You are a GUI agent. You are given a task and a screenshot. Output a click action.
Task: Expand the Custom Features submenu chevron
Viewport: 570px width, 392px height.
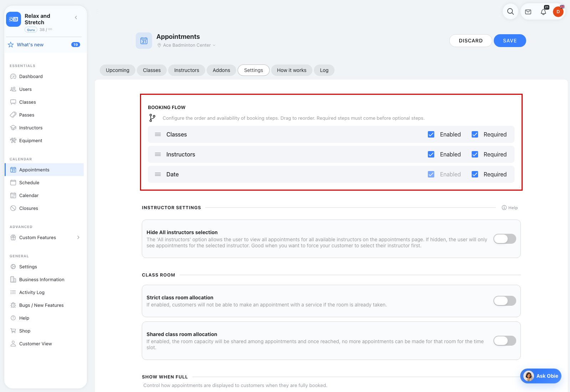coord(78,237)
